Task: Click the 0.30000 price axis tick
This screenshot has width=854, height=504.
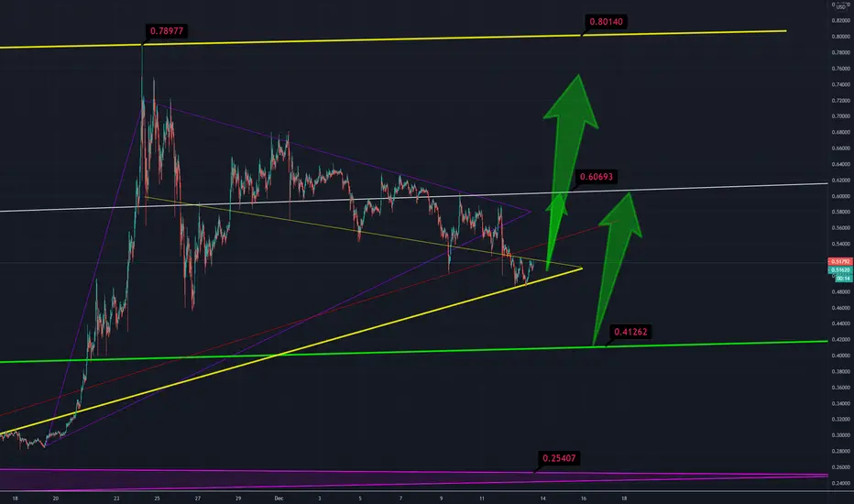Action: (841, 435)
